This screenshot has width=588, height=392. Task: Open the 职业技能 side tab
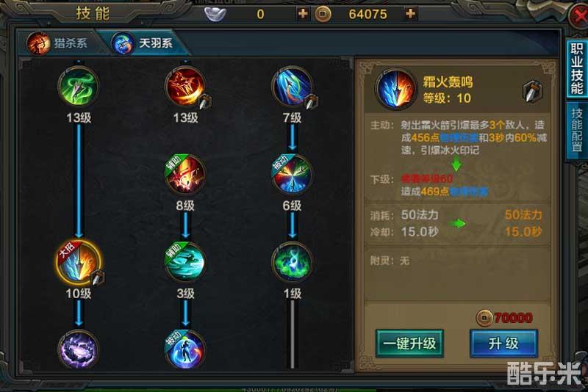point(576,68)
